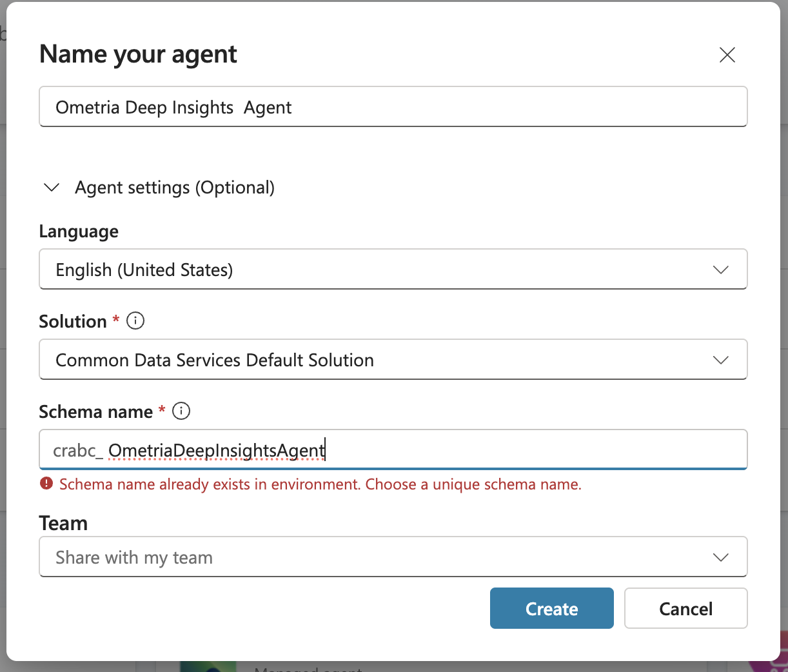Click the Cancel button
This screenshot has width=788, height=672.
686,608
